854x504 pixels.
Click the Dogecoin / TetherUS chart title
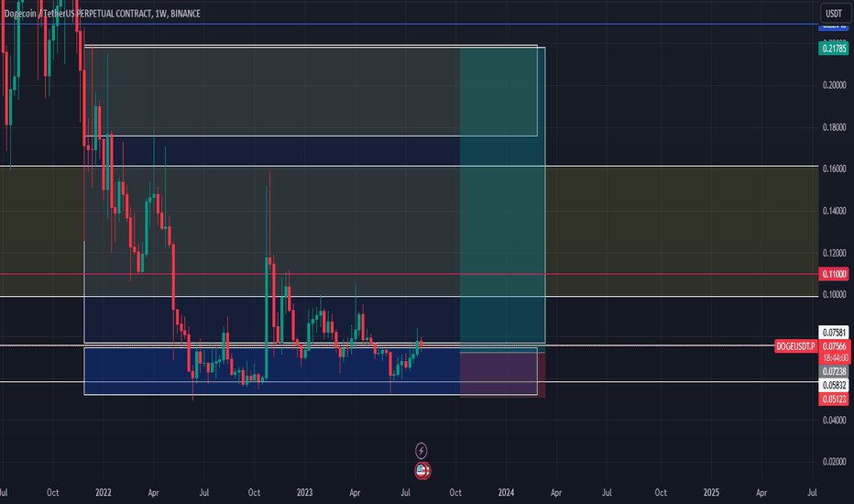(103, 14)
